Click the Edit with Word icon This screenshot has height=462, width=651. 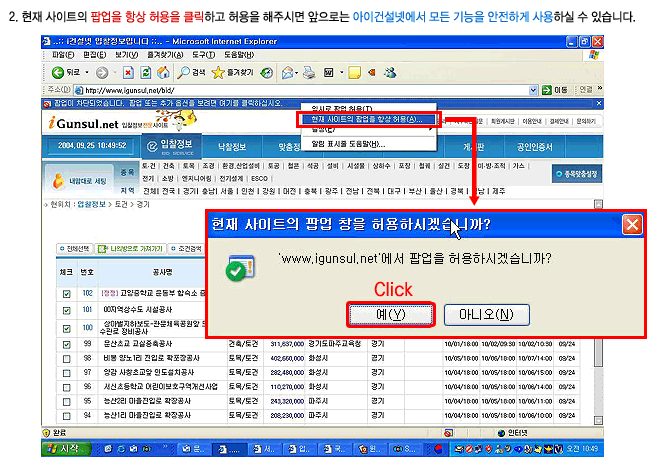point(329,73)
